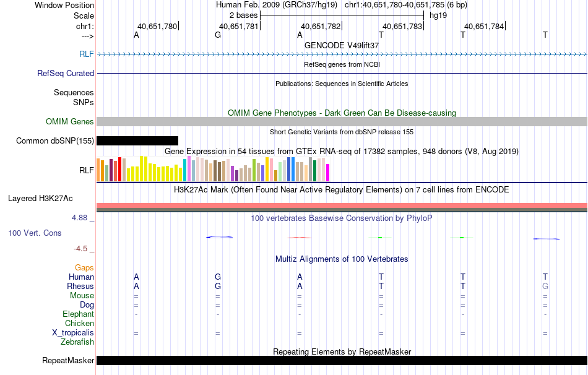Click the -4.5 PhyloP lower scale value
The height and width of the screenshot is (375, 588).
click(80, 249)
